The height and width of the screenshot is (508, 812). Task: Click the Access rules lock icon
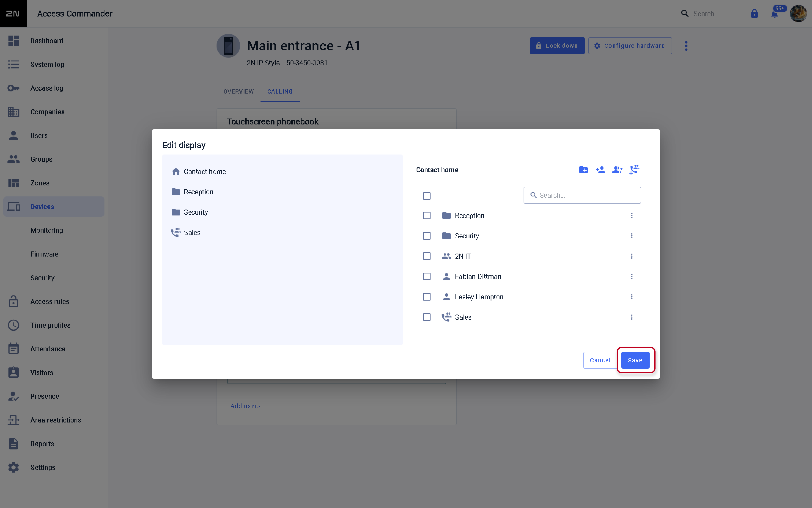click(x=13, y=301)
